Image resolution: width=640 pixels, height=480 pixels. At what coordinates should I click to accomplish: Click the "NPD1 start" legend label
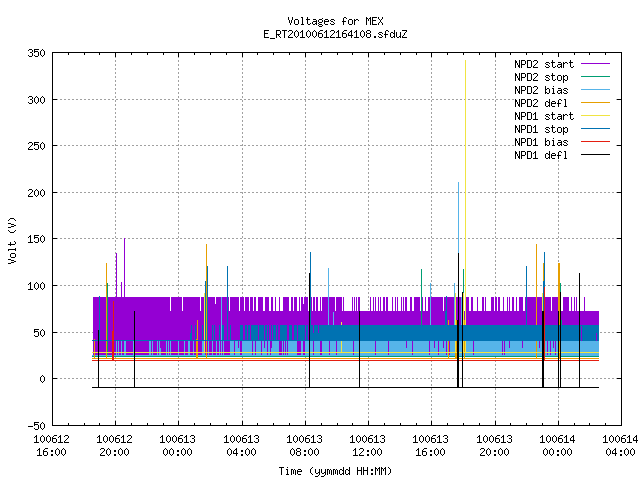click(x=544, y=116)
